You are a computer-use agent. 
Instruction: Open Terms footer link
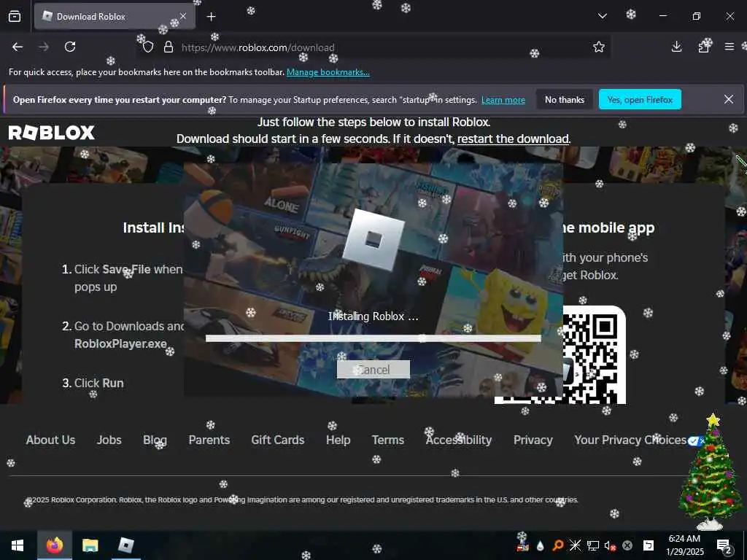coord(388,440)
